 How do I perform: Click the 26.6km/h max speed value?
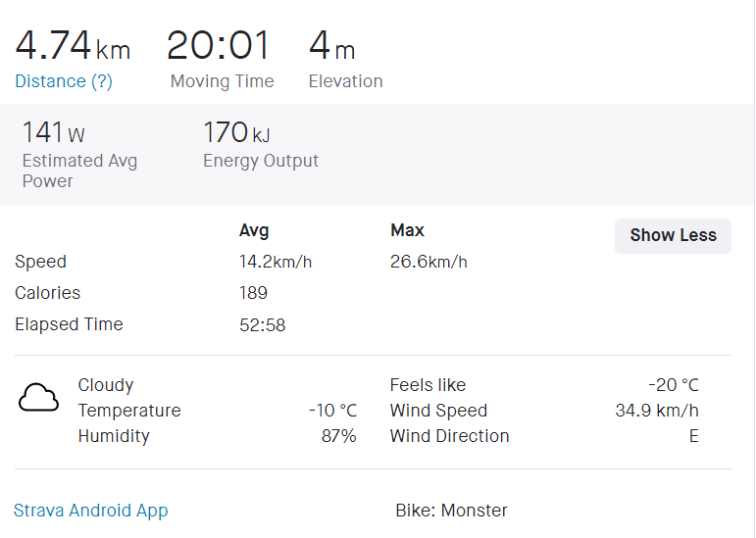point(428,262)
